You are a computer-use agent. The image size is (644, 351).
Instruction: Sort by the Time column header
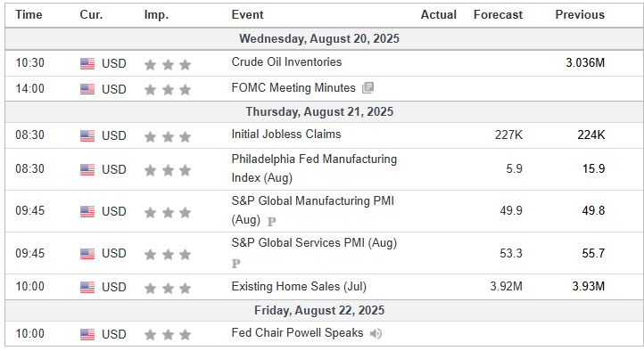click(29, 15)
